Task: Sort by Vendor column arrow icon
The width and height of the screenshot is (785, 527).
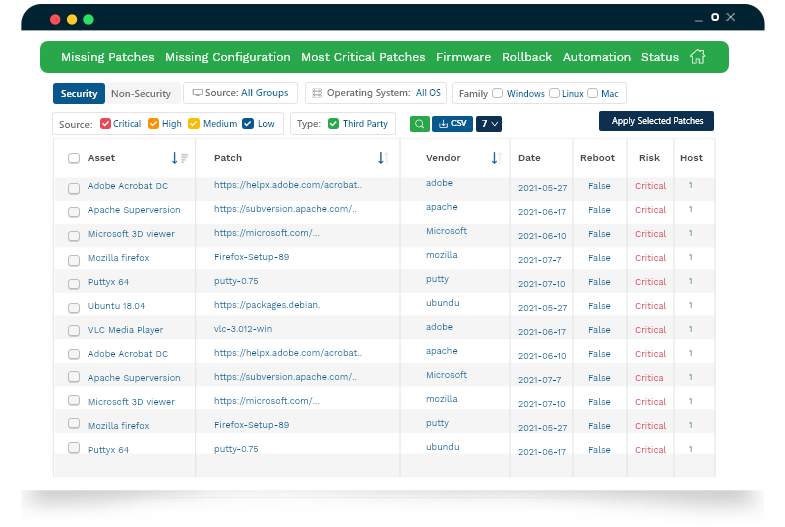Action: tap(497, 158)
